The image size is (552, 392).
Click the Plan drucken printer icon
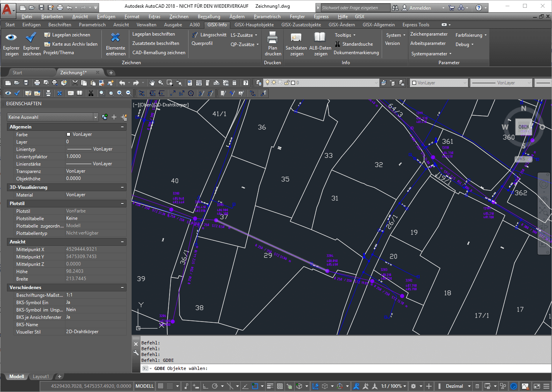[273, 38]
